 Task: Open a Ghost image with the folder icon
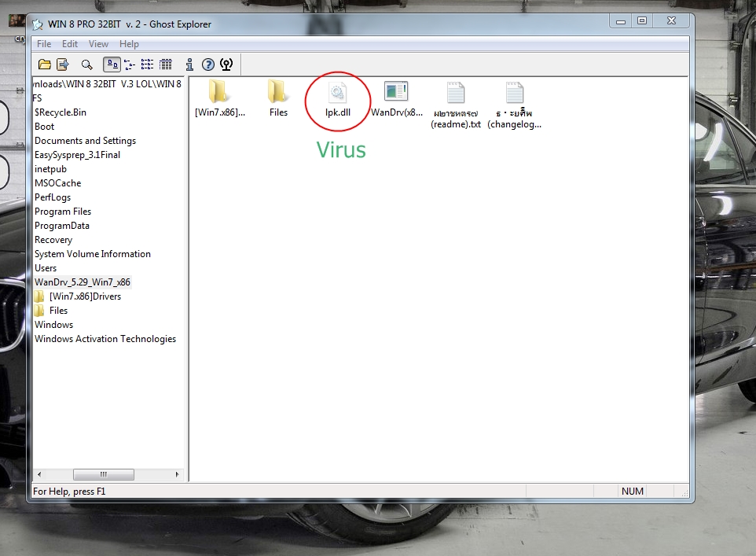point(45,64)
